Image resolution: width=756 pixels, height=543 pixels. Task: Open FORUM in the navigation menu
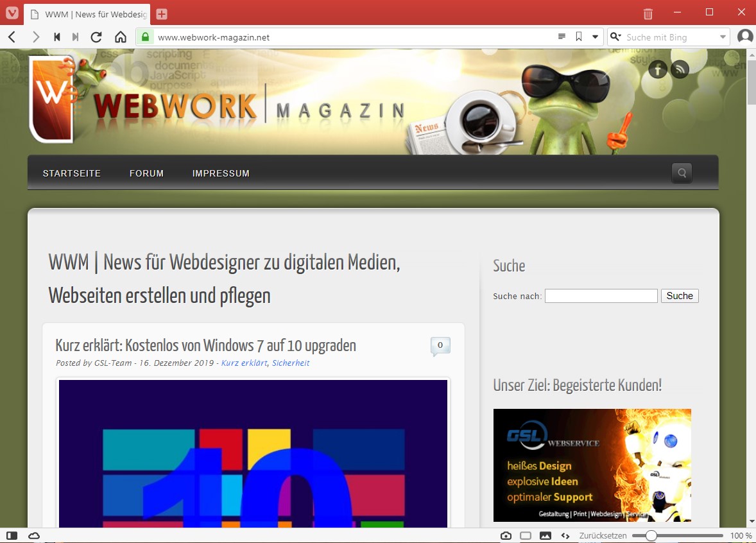click(146, 173)
